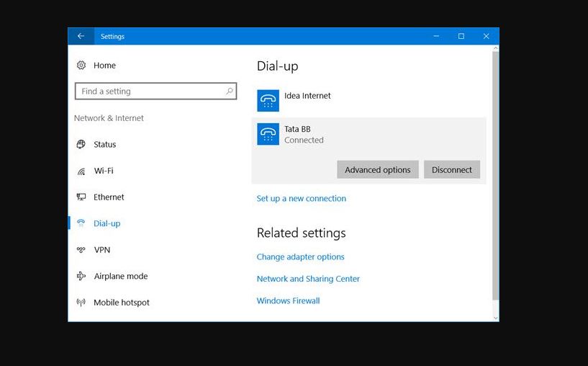Maximize the Settings window
The image size is (588, 366).
coord(461,36)
